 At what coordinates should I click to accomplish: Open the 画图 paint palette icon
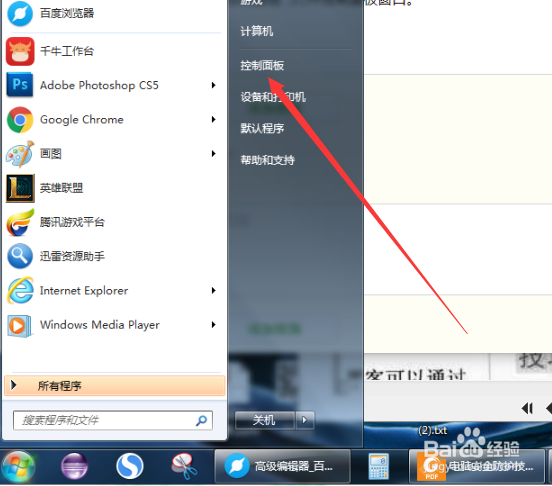[20, 154]
